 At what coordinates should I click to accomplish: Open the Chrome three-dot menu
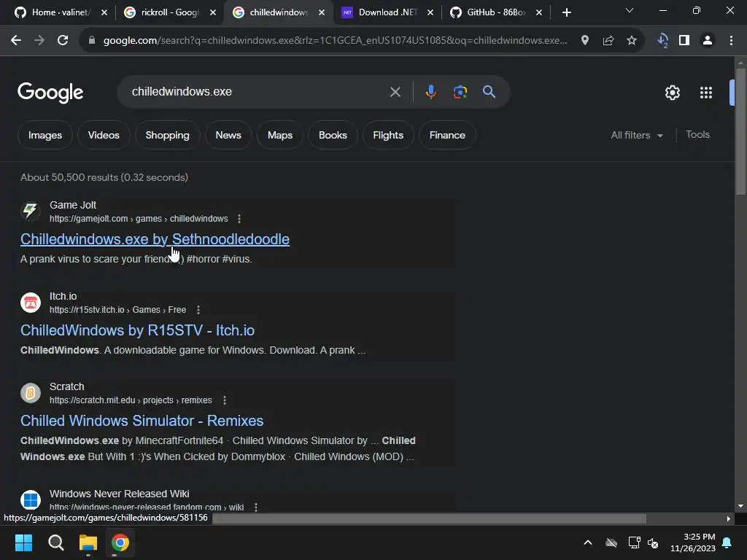731,41
